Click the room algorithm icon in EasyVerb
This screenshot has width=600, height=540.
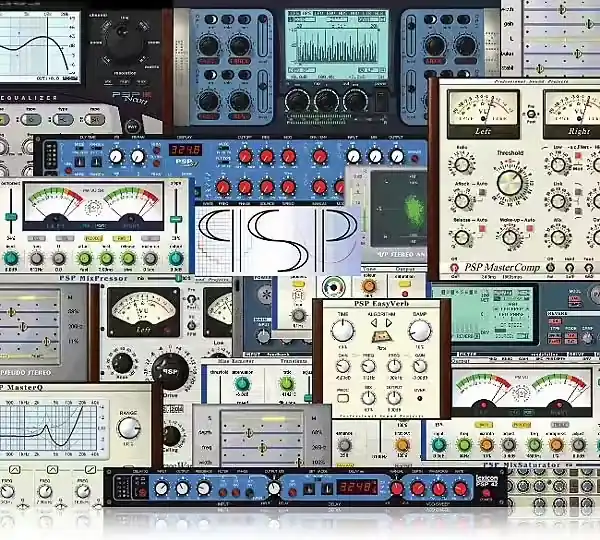pyautogui.click(x=381, y=337)
